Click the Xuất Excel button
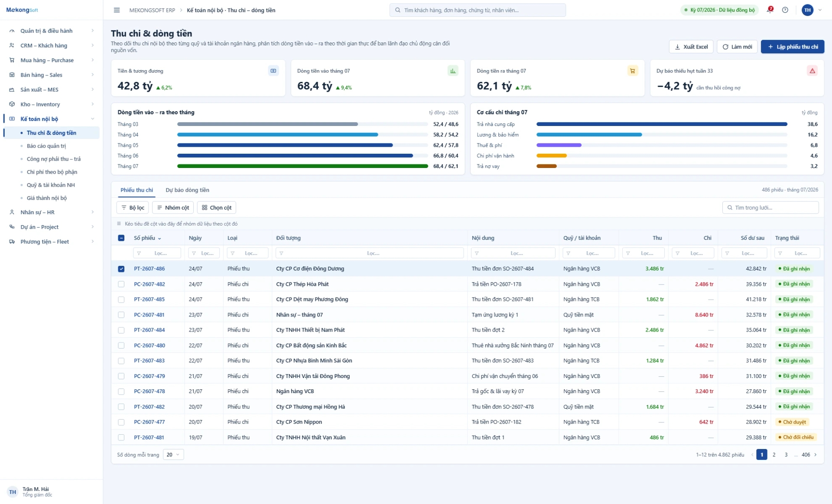Image resolution: width=832 pixels, height=504 pixels. tap(691, 47)
